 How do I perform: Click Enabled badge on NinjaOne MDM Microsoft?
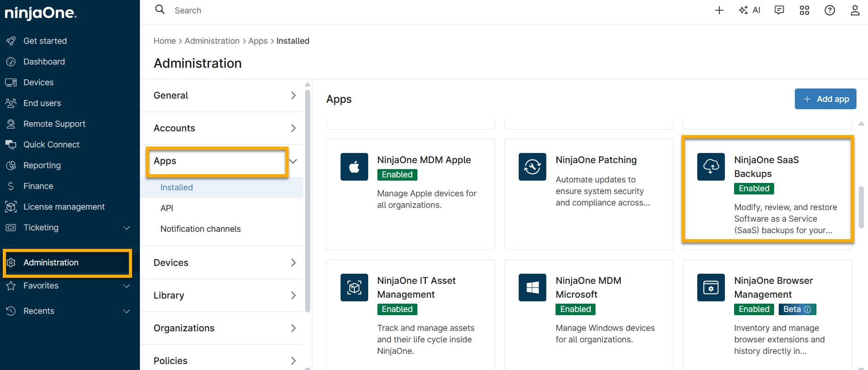click(575, 309)
